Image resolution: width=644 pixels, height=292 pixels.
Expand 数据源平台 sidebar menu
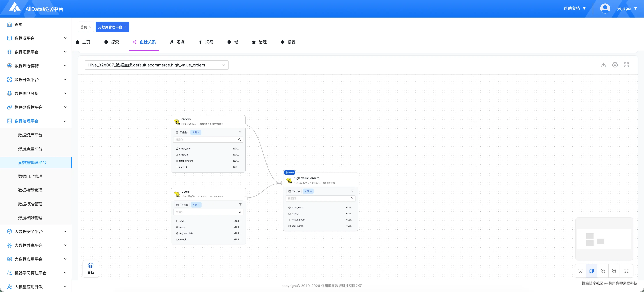coord(36,38)
